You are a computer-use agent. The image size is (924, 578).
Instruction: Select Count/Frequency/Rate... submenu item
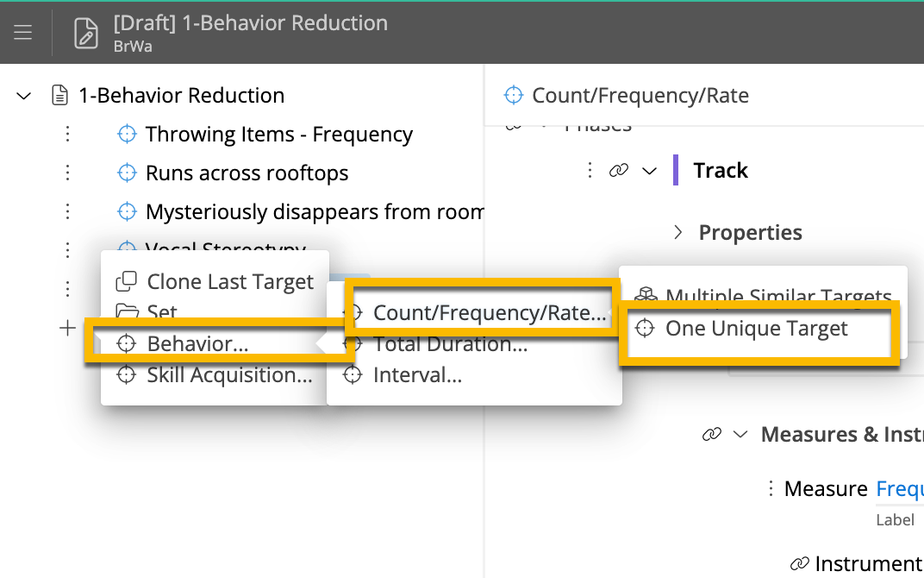click(x=488, y=312)
